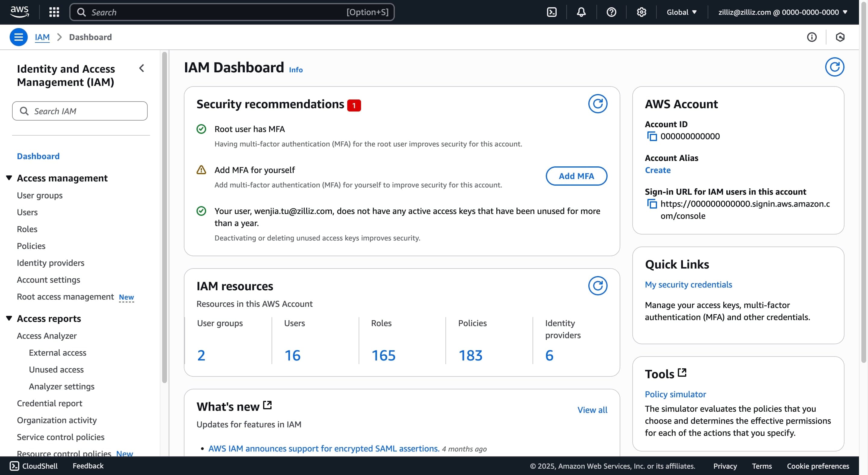This screenshot has height=475, width=868.
Task: Refresh the IAM resources card
Action: [x=598, y=286]
